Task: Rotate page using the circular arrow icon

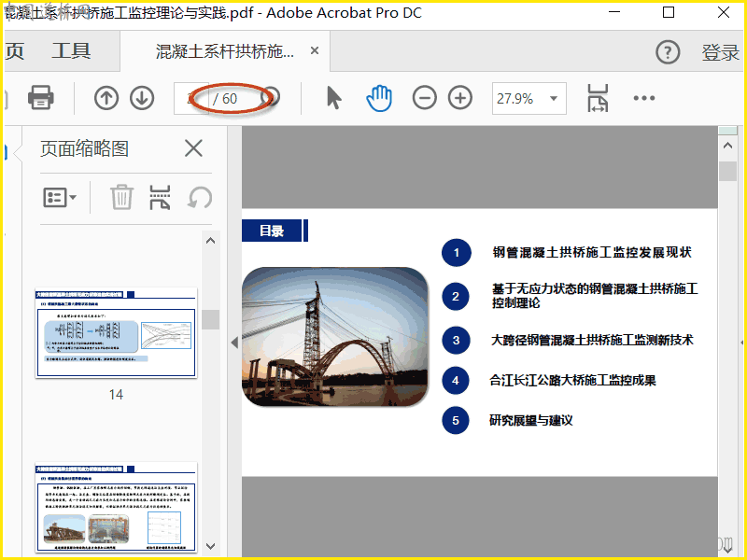Action: pos(200,197)
